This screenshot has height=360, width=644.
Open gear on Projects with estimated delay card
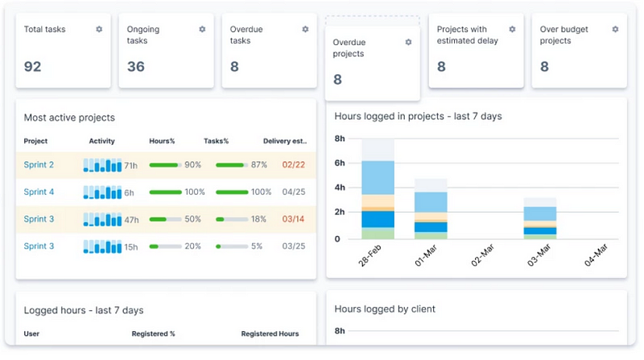512,29
